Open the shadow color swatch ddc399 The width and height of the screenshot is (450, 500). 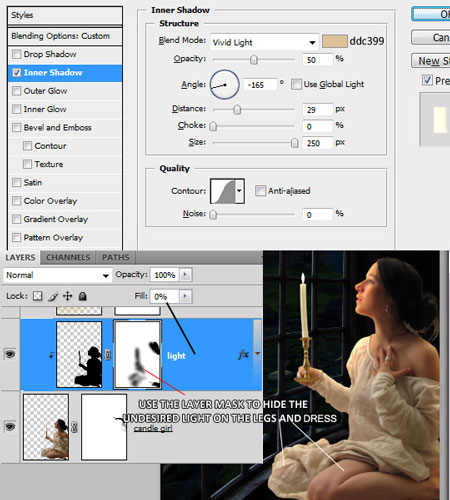coord(335,42)
